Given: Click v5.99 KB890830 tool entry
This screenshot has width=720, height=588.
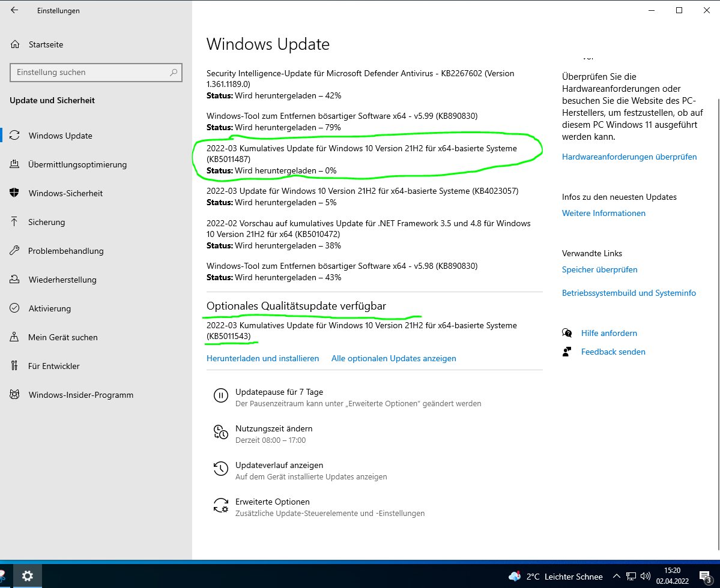Looking at the screenshot, I should 342,116.
